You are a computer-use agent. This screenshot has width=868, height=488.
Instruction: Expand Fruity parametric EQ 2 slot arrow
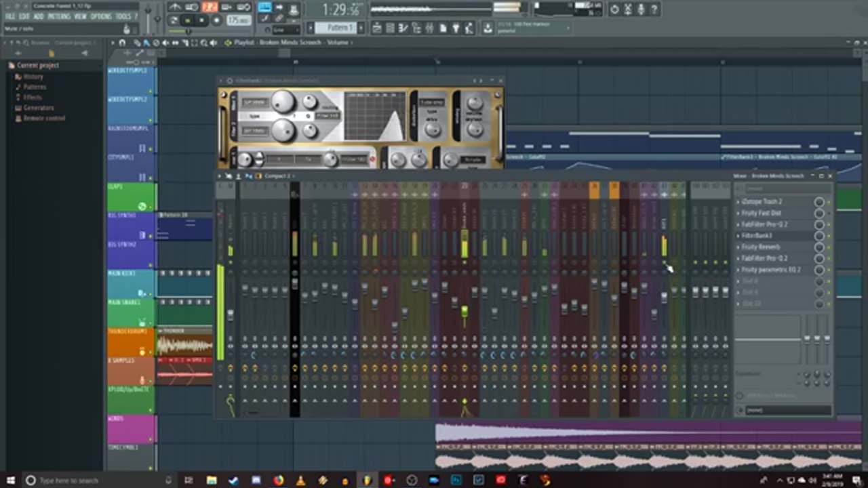(x=738, y=270)
